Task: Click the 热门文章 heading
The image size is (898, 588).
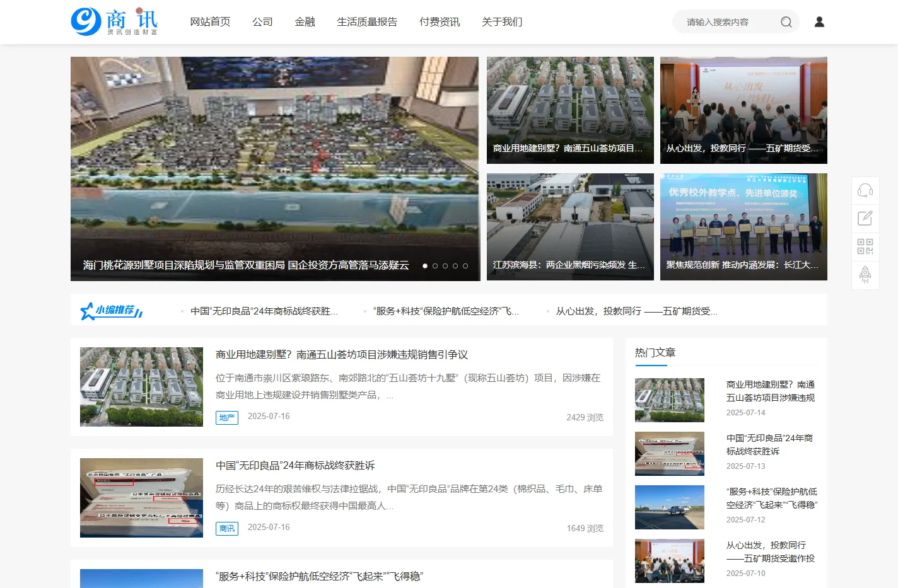Action: tap(655, 353)
